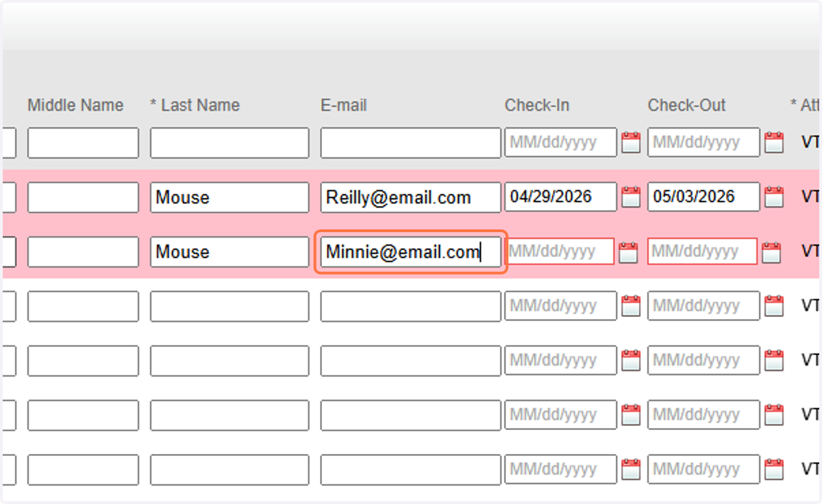
Task: Select the 04/29/2026 Check-In date field
Action: [x=560, y=197]
